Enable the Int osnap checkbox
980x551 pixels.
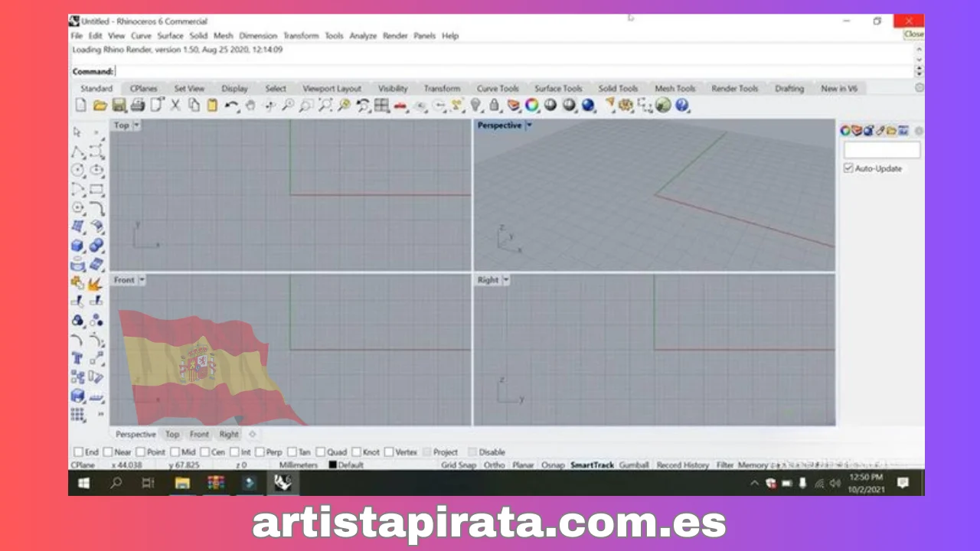click(x=234, y=452)
